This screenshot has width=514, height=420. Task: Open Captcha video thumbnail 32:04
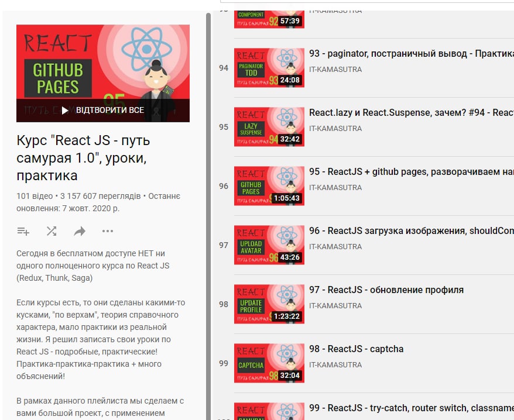tap(269, 363)
